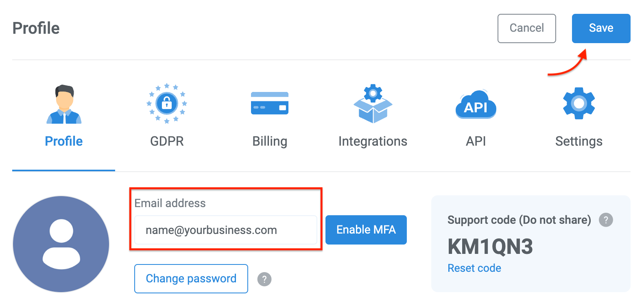Screen dimensions: 644x308
Task: Click the Billing credit card icon
Action: [269, 104]
